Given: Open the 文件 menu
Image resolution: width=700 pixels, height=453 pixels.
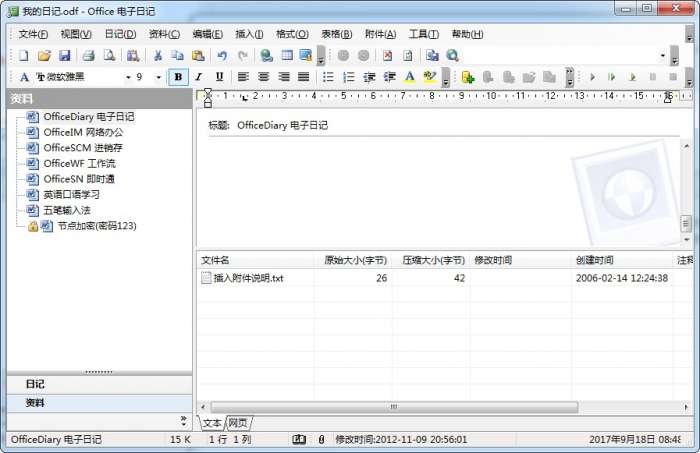Looking at the screenshot, I should (x=33, y=34).
